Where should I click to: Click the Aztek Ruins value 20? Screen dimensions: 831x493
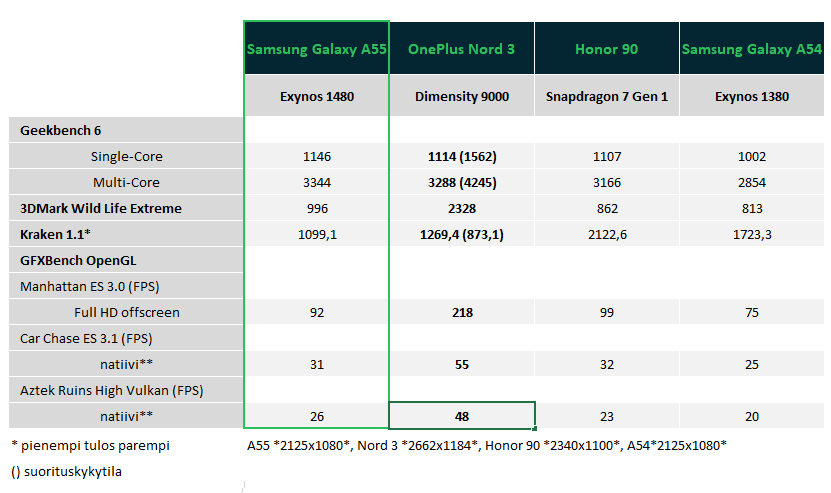click(752, 416)
